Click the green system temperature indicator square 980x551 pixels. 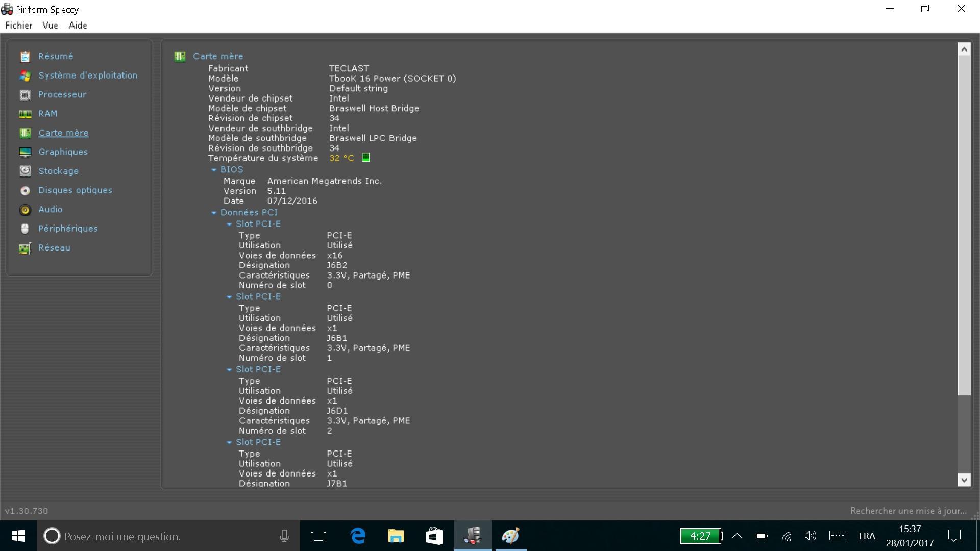(x=366, y=158)
